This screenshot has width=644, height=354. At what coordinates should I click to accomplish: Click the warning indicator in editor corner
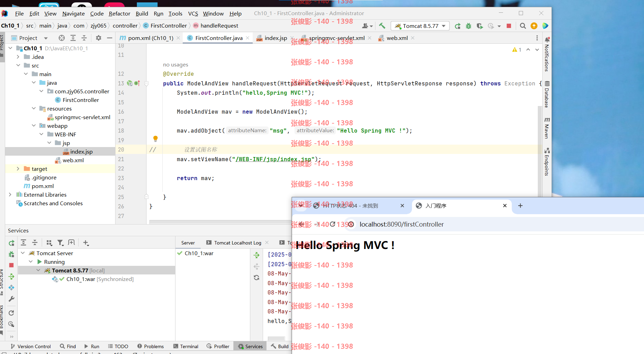pyautogui.click(x=517, y=50)
